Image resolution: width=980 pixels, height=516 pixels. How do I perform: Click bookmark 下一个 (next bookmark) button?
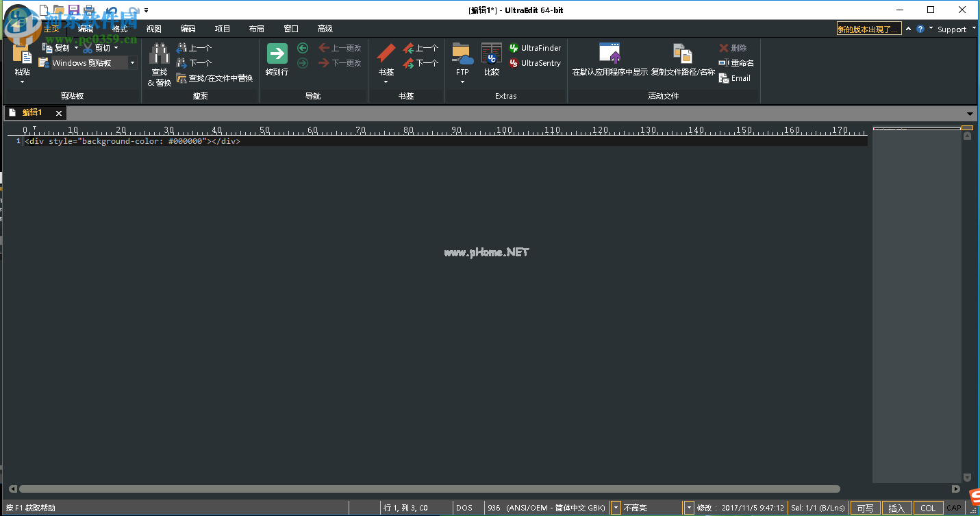(x=420, y=63)
